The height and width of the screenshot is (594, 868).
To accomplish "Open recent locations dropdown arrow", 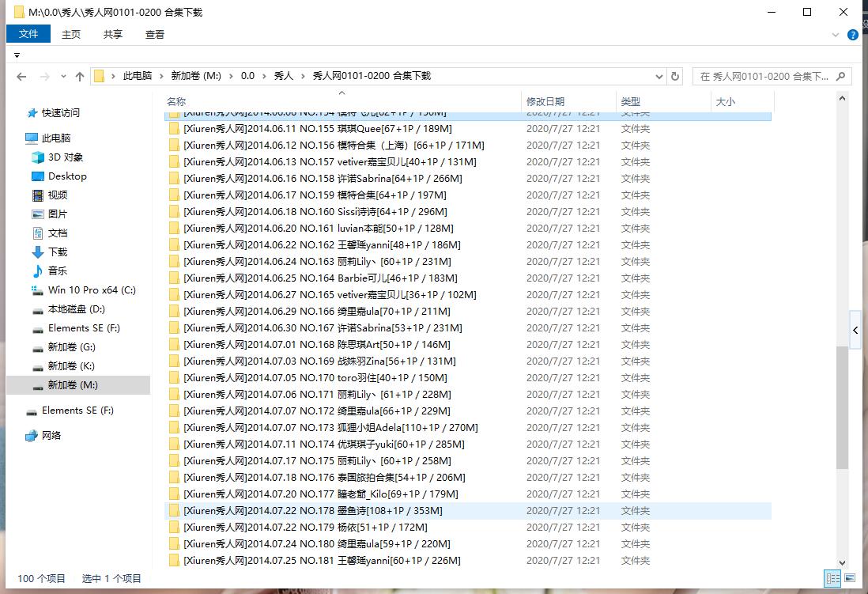I will pyautogui.click(x=62, y=77).
